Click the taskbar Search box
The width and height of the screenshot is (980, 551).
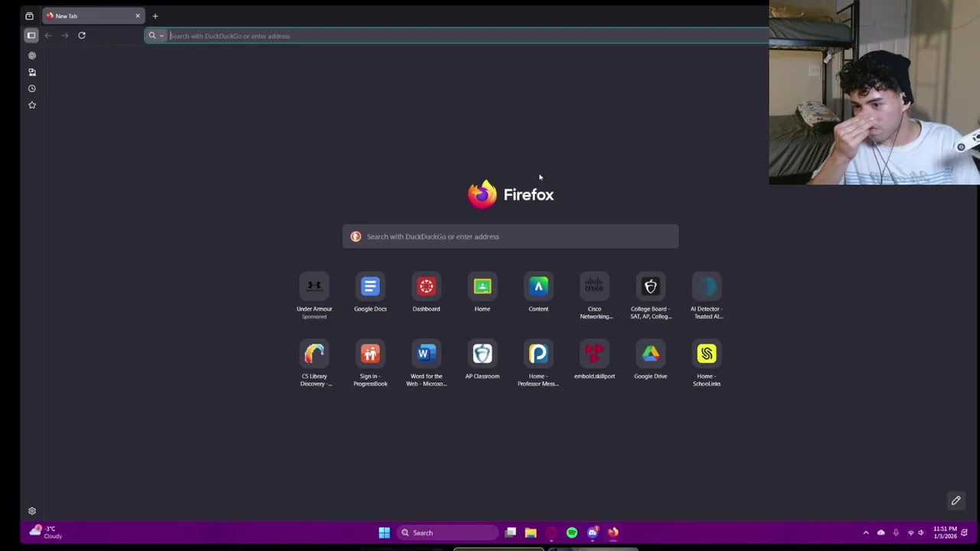[x=447, y=533]
